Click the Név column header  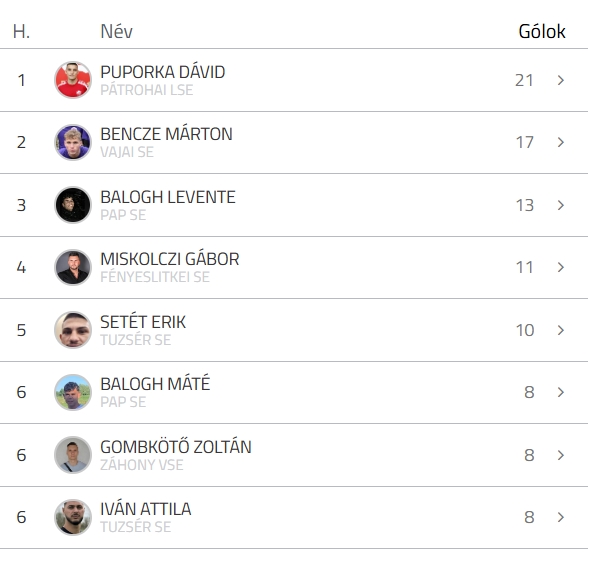click(x=116, y=31)
